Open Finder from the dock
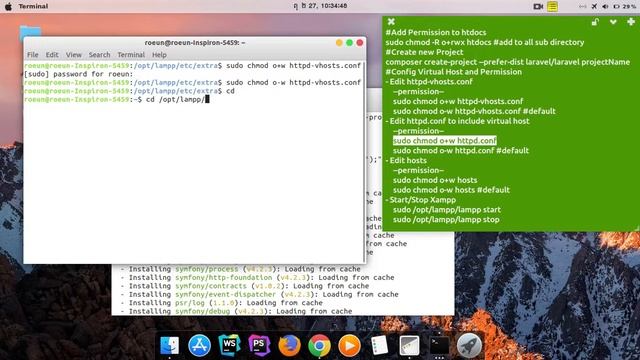Screen dimensions: 640x360 pyautogui.click(x=169, y=345)
